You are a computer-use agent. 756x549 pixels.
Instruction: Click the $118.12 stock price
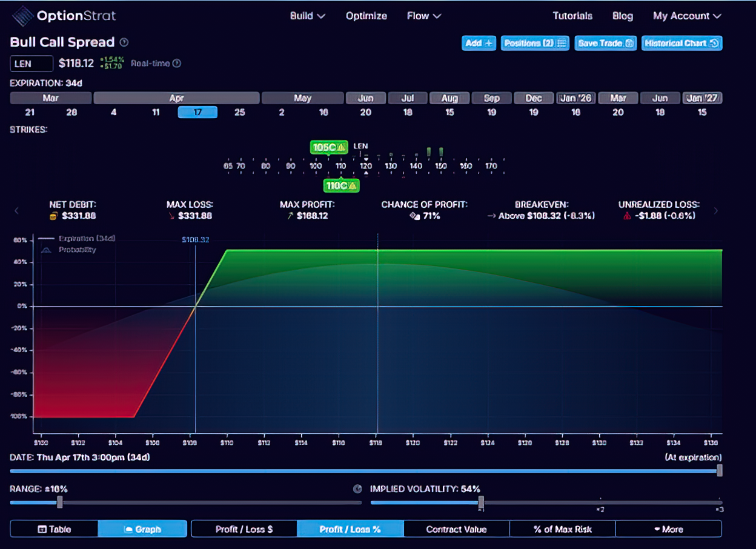click(76, 63)
